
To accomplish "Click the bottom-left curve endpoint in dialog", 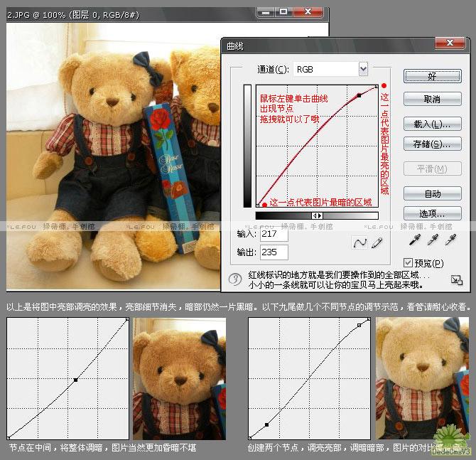I will tap(257, 205).
